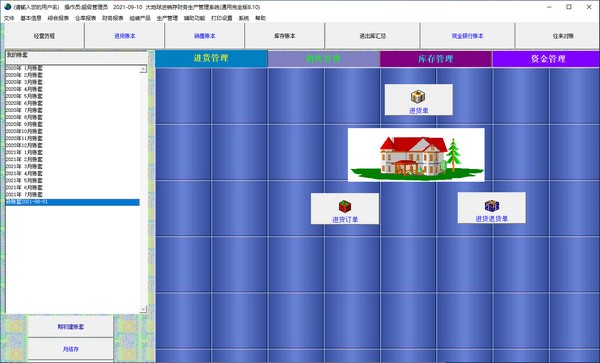Open the 组装产品 menu
Image resolution: width=600 pixels, height=363 pixels.
pos(140,18)
